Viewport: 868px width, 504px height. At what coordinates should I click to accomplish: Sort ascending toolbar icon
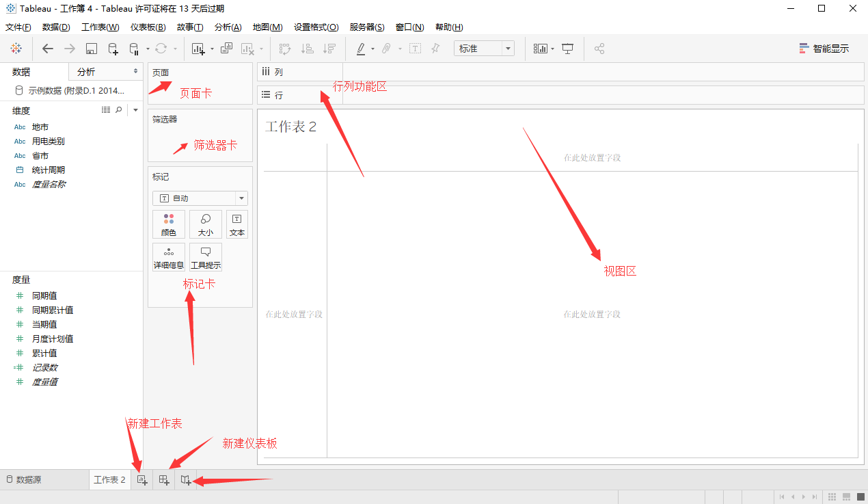[x=308, y=49]
